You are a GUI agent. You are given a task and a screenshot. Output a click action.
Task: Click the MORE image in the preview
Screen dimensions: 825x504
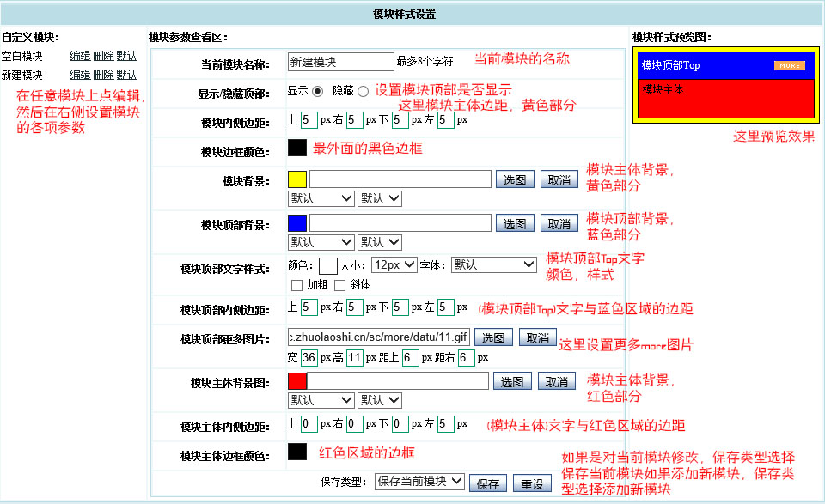click(x=789, y=65)
